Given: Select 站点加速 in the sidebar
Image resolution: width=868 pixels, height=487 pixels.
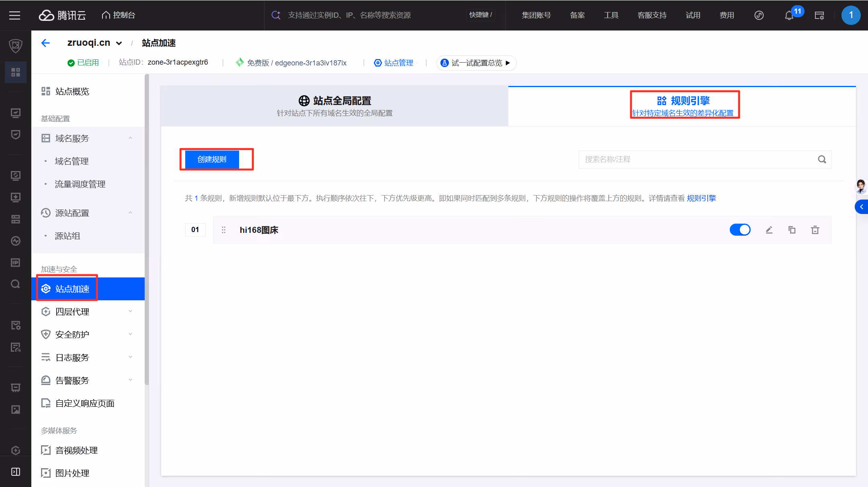Looking at the screenshot, I should click(88, 289).
